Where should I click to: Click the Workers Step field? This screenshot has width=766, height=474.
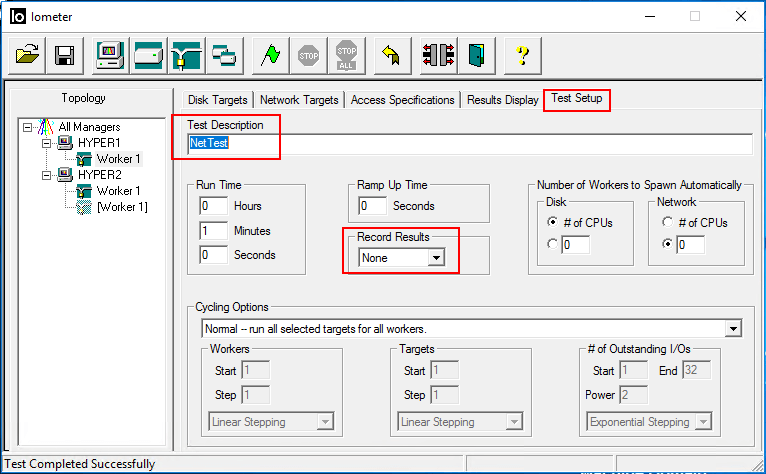point(255,394)
